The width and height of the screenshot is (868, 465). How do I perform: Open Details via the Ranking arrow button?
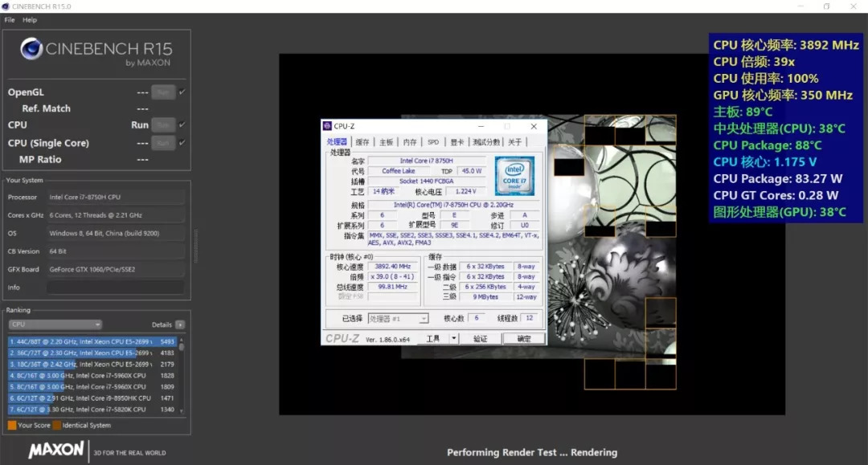point(182,324)
